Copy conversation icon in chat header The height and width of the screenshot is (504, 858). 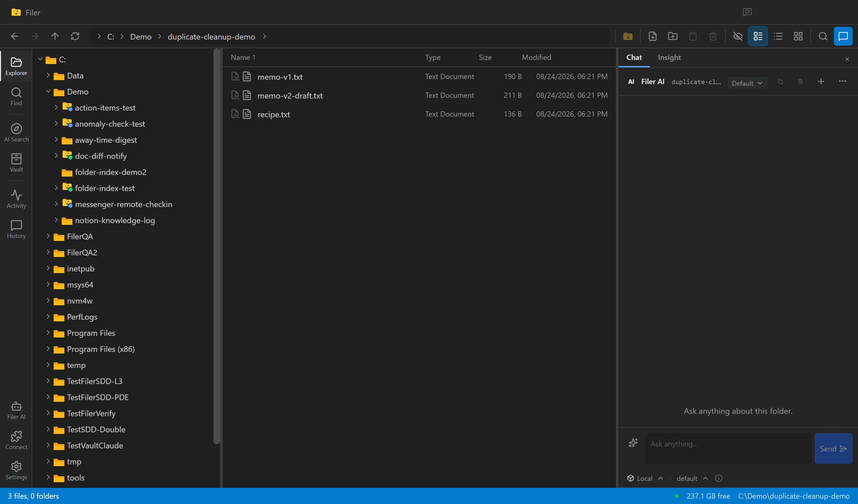(x=780, y=82)
